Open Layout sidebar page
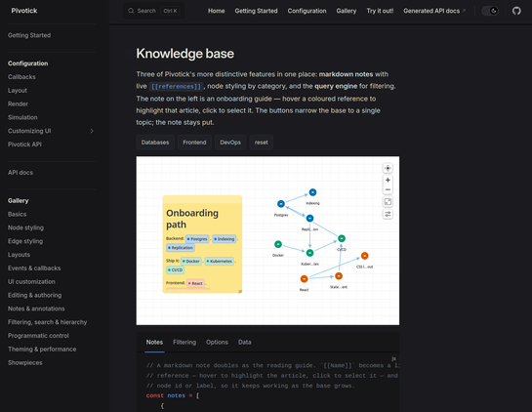Screen dimensions: 532x412 [x=18, y=91]
